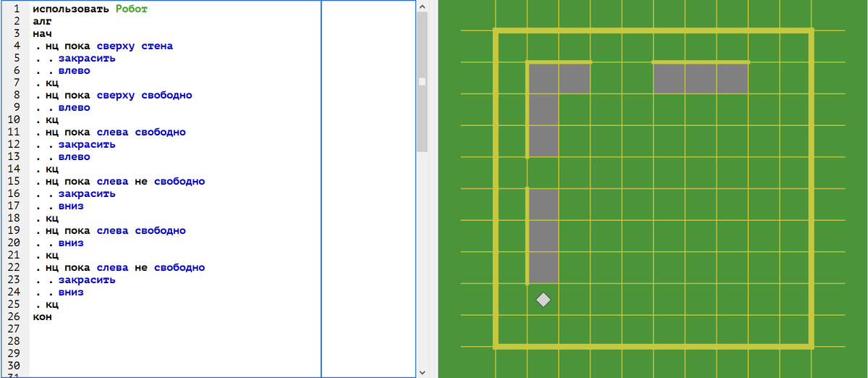Click the 'нач' keyword on line 3
This screenshot has width=868, height=378.
[42, 33]
